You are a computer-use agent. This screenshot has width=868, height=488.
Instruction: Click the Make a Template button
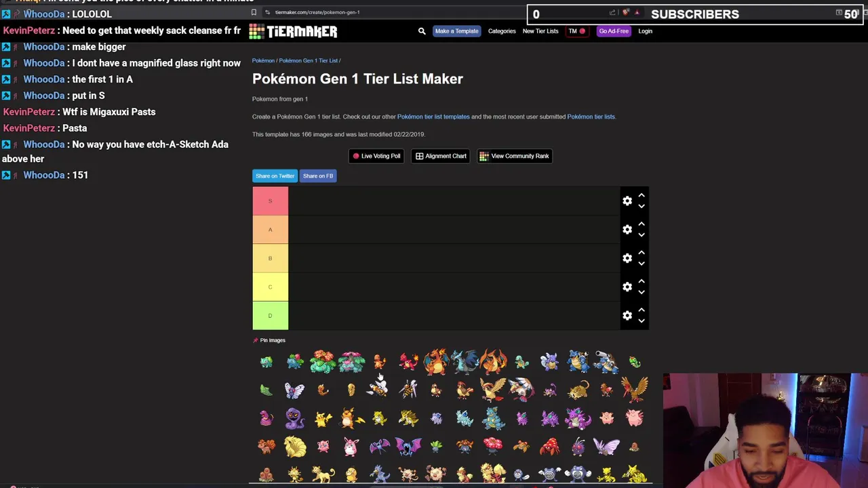(456, 31)
